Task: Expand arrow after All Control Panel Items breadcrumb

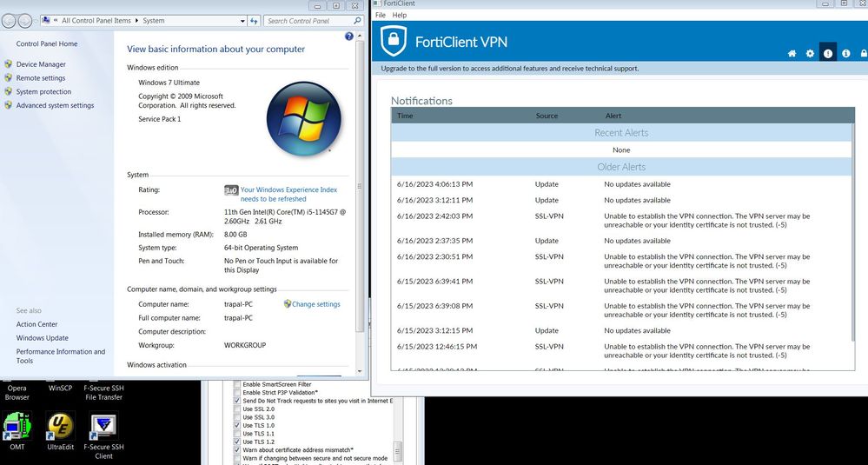Action: click(x=137, y=21)
